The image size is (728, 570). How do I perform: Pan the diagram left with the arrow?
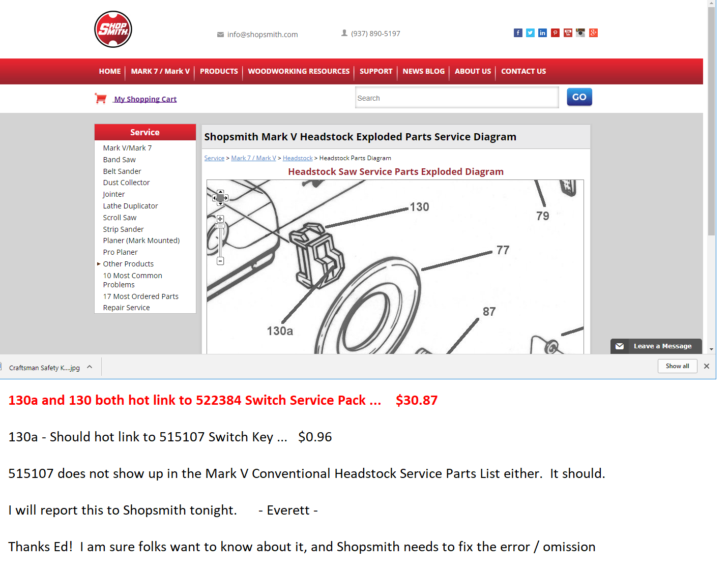pos(214,198)
